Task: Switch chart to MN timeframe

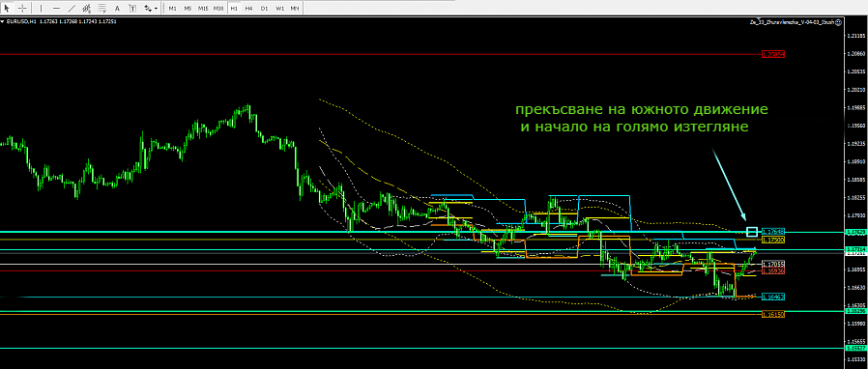Action: tap(295, 9)
